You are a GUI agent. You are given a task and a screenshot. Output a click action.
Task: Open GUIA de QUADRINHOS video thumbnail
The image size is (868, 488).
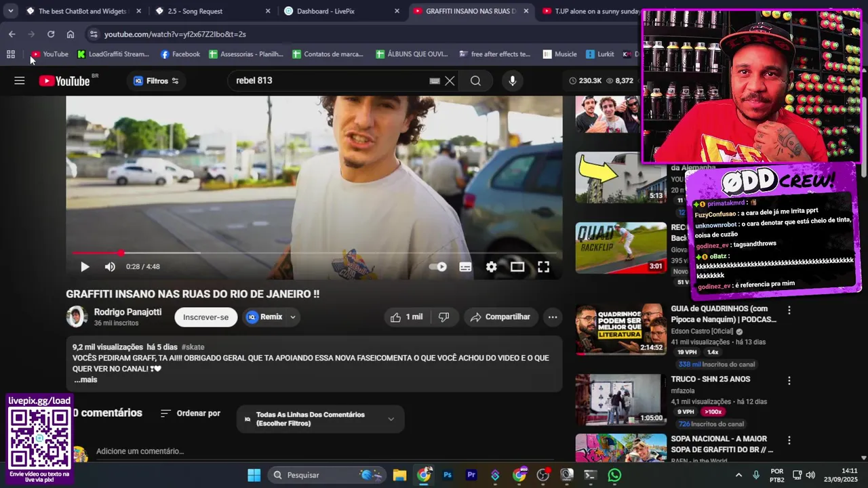point(621,329)
